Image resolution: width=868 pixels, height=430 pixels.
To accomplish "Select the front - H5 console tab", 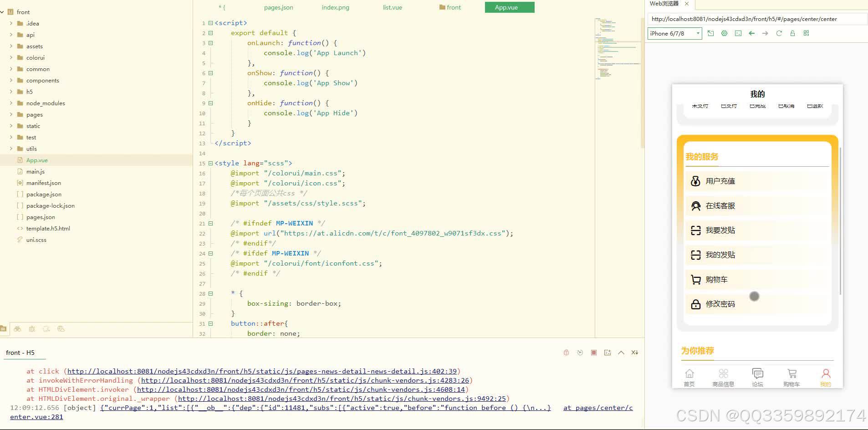I will click(20, 353).
